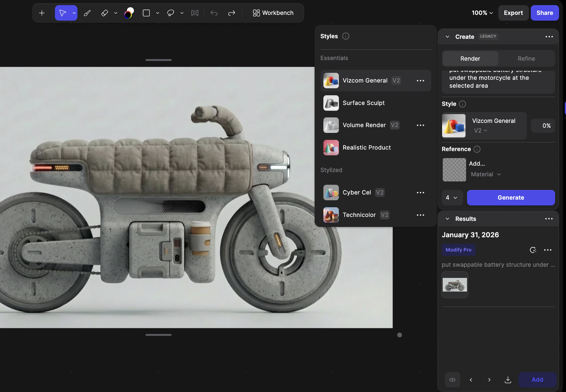Collapse the Create panel
The height and width of the screenshot is (392, 566).
(x=447, y=37)
